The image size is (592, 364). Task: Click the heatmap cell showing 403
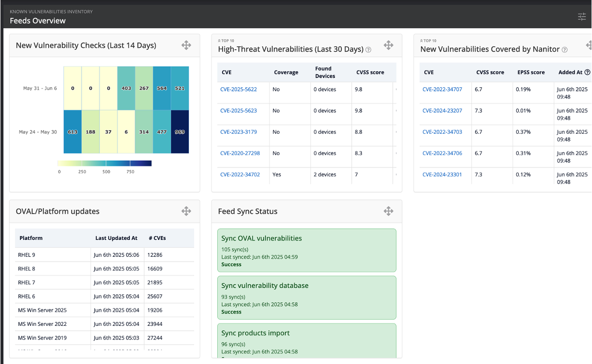[126, 88]
